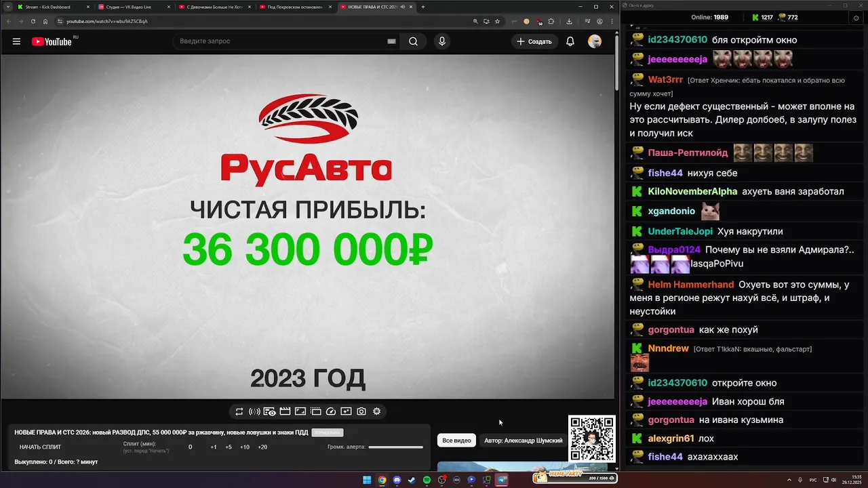Select 'Автор: Александр Шумский' chip
This screenshot has height=488, width=868.
523,441
